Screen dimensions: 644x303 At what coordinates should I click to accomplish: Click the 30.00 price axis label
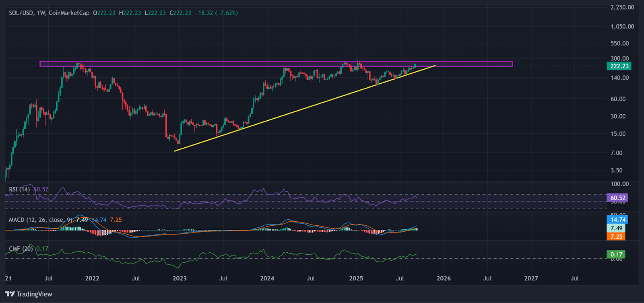(x=618, y=116)
